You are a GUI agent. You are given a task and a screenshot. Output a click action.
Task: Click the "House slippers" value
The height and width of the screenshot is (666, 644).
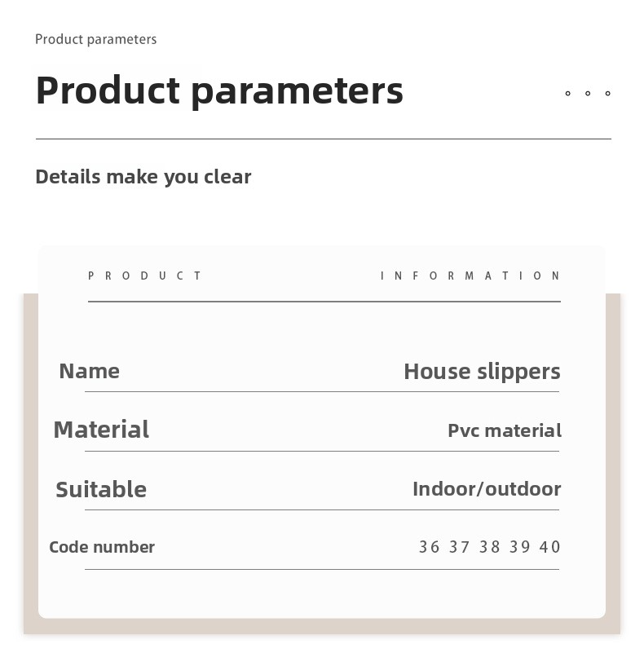482,372
